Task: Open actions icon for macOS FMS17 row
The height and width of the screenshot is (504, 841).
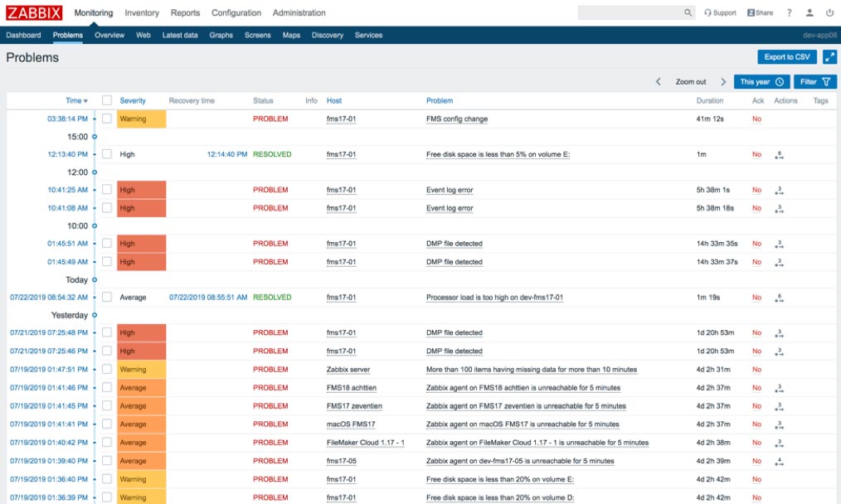Action: click(780, 424)
